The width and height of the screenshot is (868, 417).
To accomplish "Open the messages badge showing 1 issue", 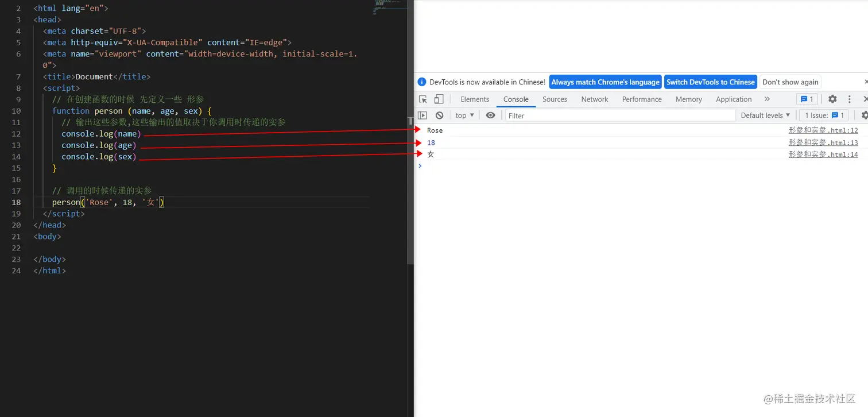I will pyautogui.click(x=807, y=99).
